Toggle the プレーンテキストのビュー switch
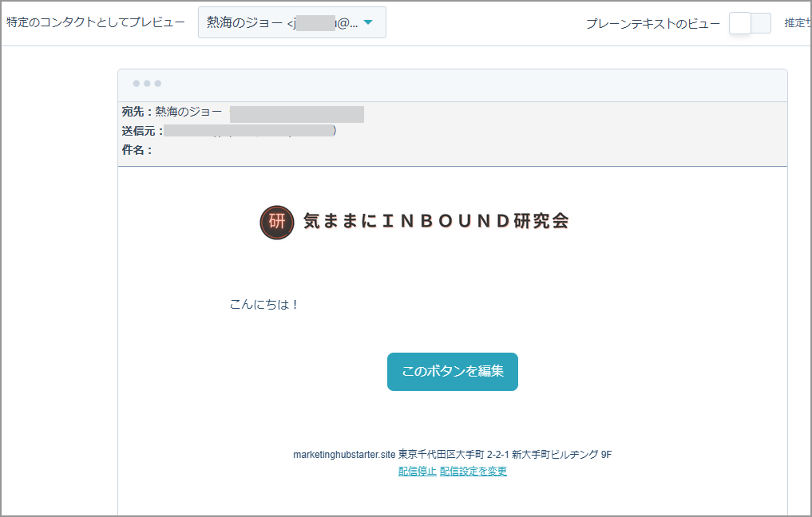This screenshot has width=812, height=517. pos(750,23)
